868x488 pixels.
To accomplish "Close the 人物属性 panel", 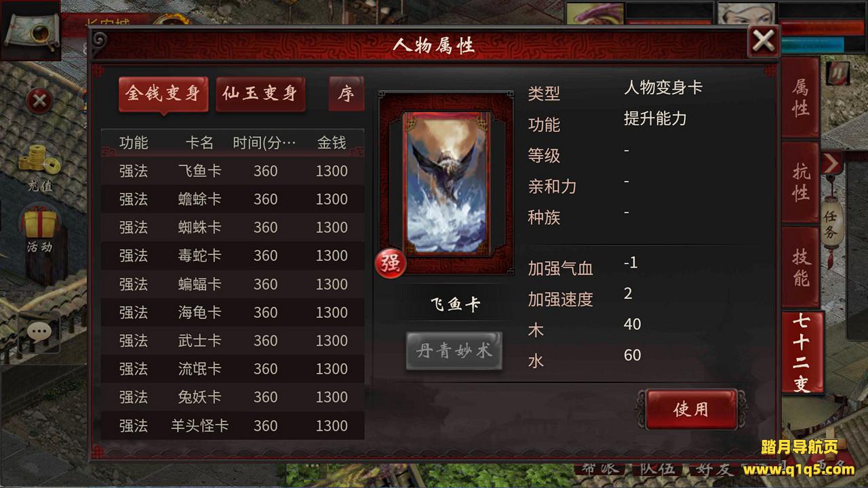I will (x=764, y=41).
